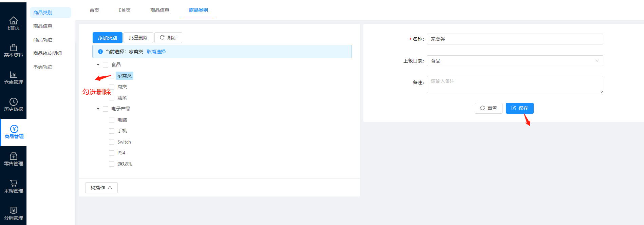Screen dimensions: 644x225
Task: Expand the 树操作 menu button
Action: [101, 188]
